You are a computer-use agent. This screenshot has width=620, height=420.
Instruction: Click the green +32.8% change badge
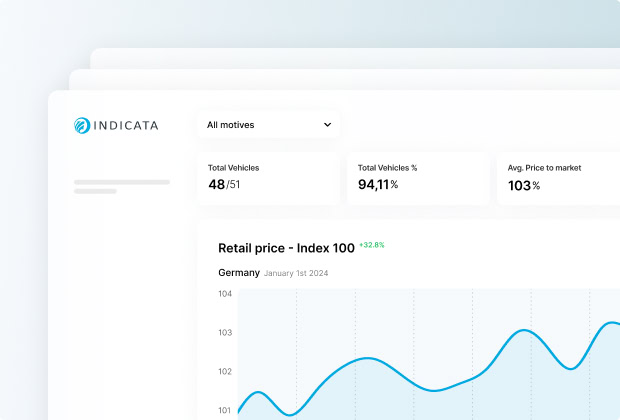coord(372,245)
